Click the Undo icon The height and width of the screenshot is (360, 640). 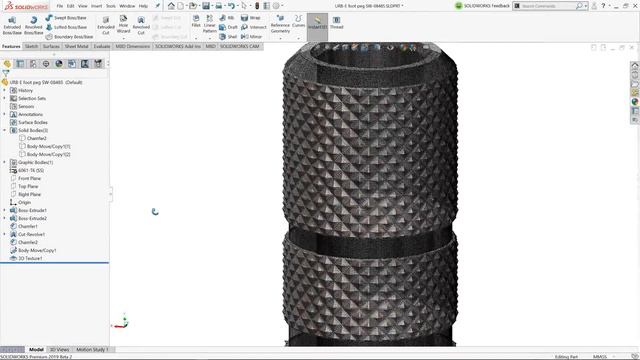[231, 6]
